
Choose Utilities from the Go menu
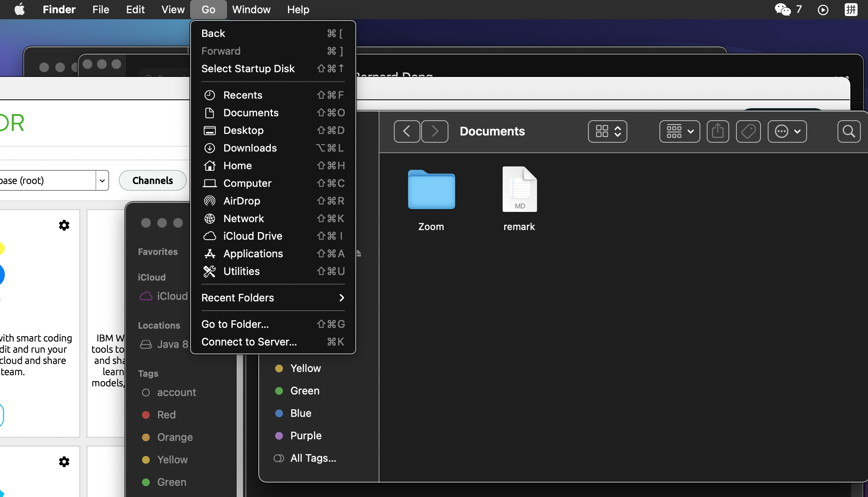273,271
